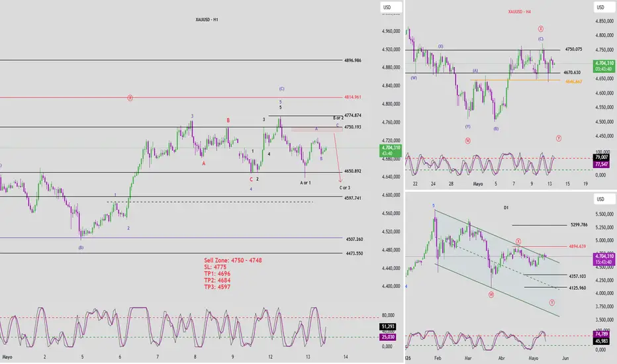Click the orange 4646.667 level label on H4
Screen dimensions: 617x364
pos(574,82)
